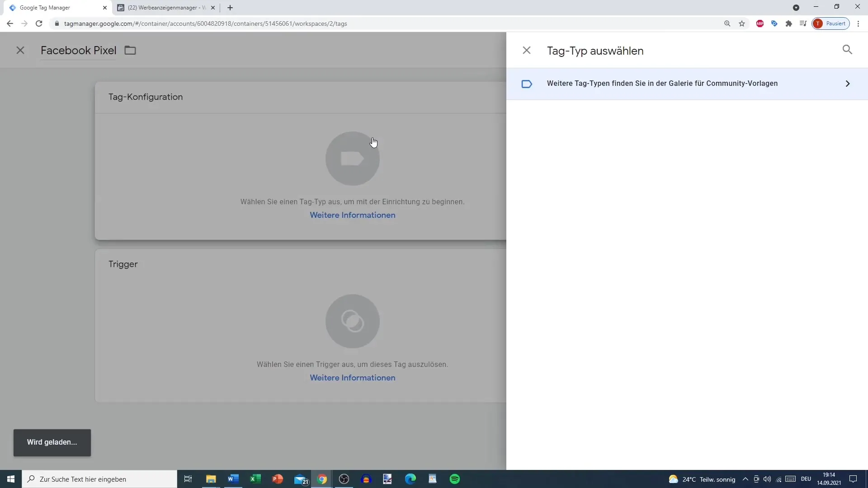868x488 pixels.
Task: Open the tab search dropdown in title bar
Action: click(796, 8)
